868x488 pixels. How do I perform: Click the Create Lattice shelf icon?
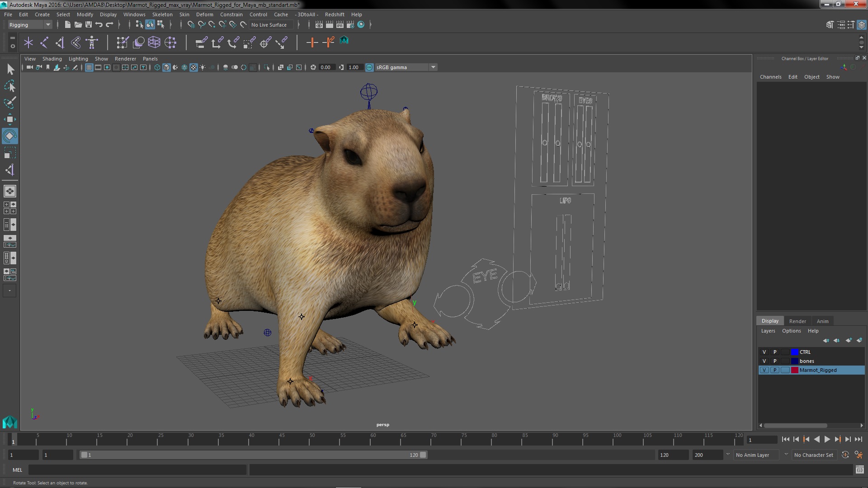click(154, 42)
